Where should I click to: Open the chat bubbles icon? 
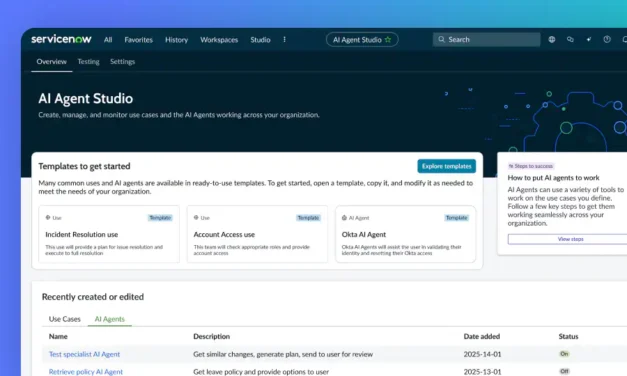(570, 39)
